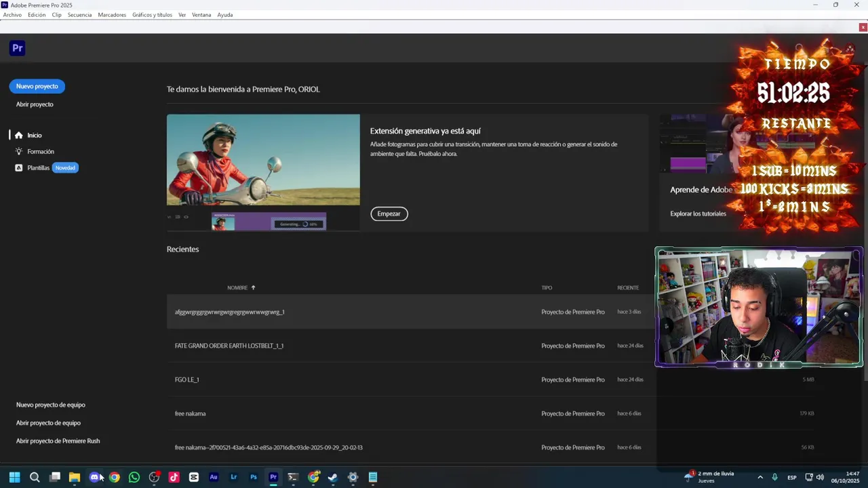Close the red banner X button
The height and width of the screenshot is (488, 868).
point(863,28)
